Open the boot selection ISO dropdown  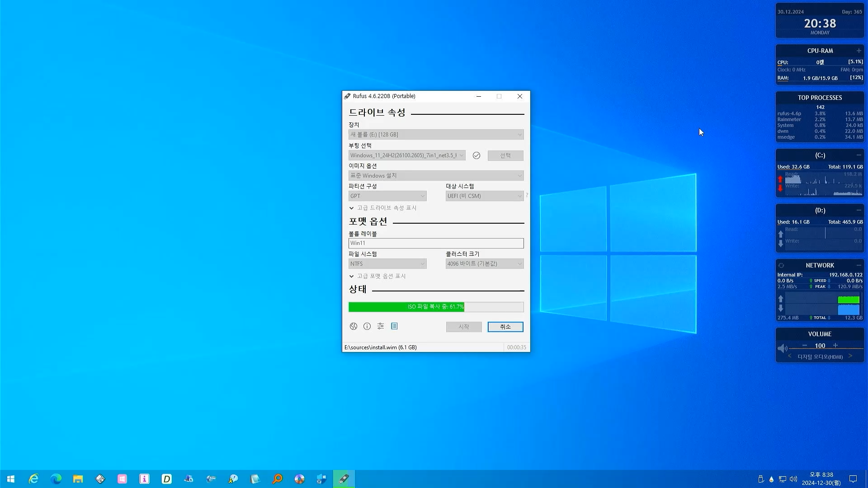click(x=407, y=155)
